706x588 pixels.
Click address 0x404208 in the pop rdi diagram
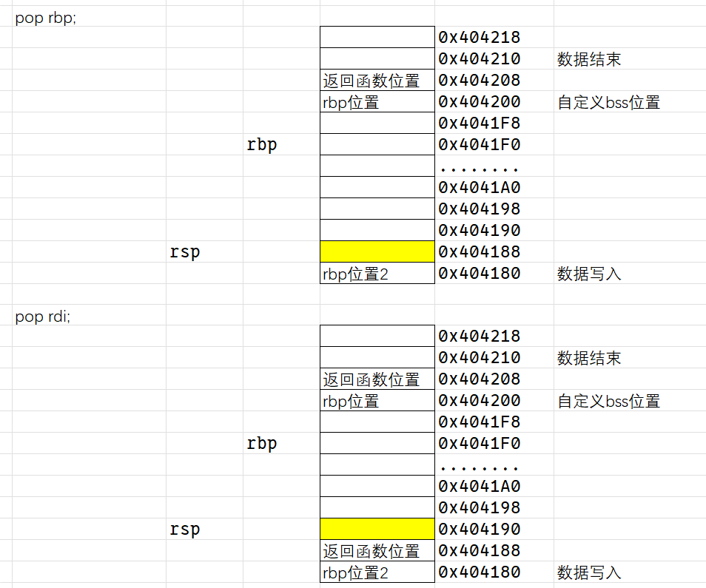point(479,379)
